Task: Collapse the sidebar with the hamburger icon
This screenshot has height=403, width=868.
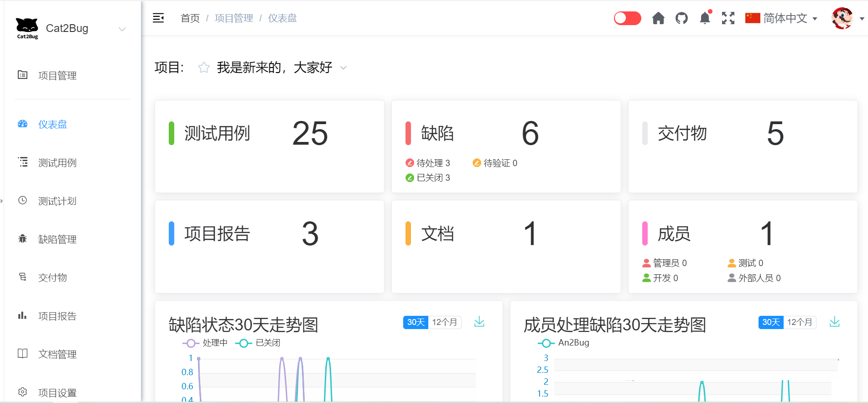Action: tap(158, 18)
